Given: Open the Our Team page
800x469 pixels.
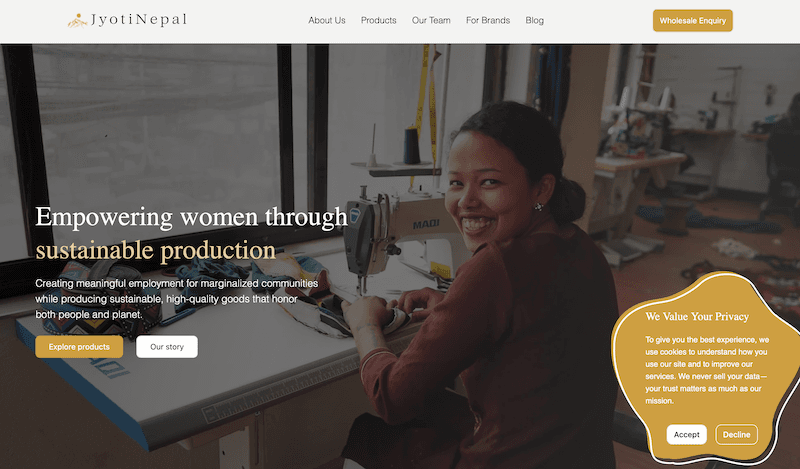Looking at the screenshot, I should pos(431,21).
